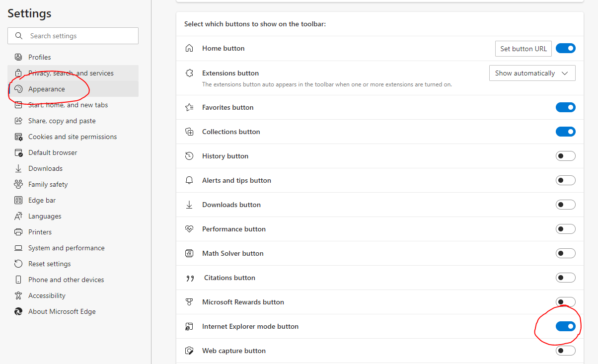Open the Languages settings section
598x364 pixels.
coord(73,216)
